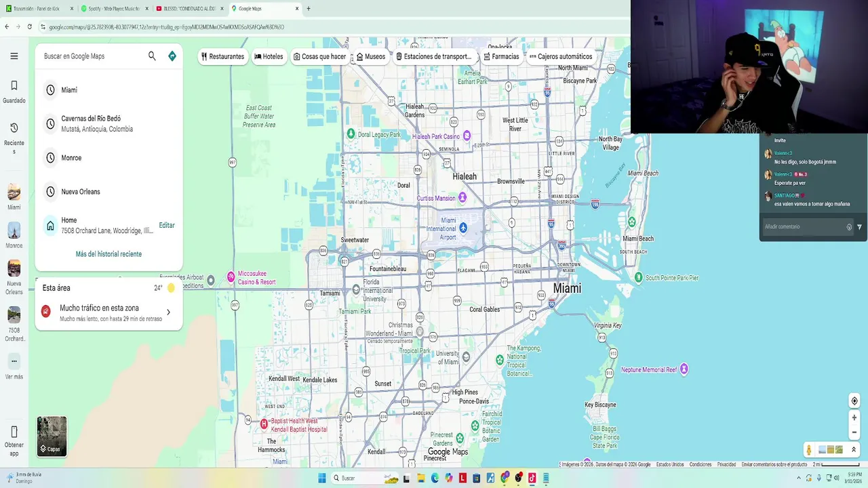Click the Street View pegman icon
868x488 pixels.
point(809,450)
